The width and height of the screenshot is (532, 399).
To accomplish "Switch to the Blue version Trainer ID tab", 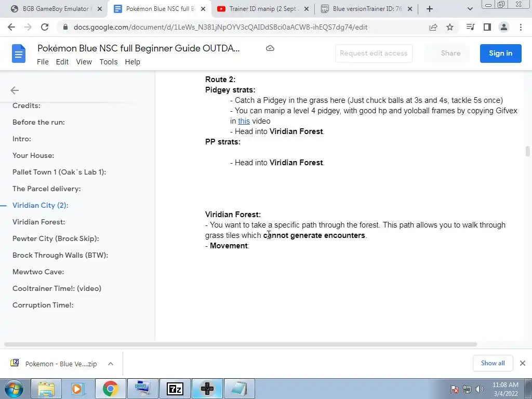I will [x=366, y=9].
